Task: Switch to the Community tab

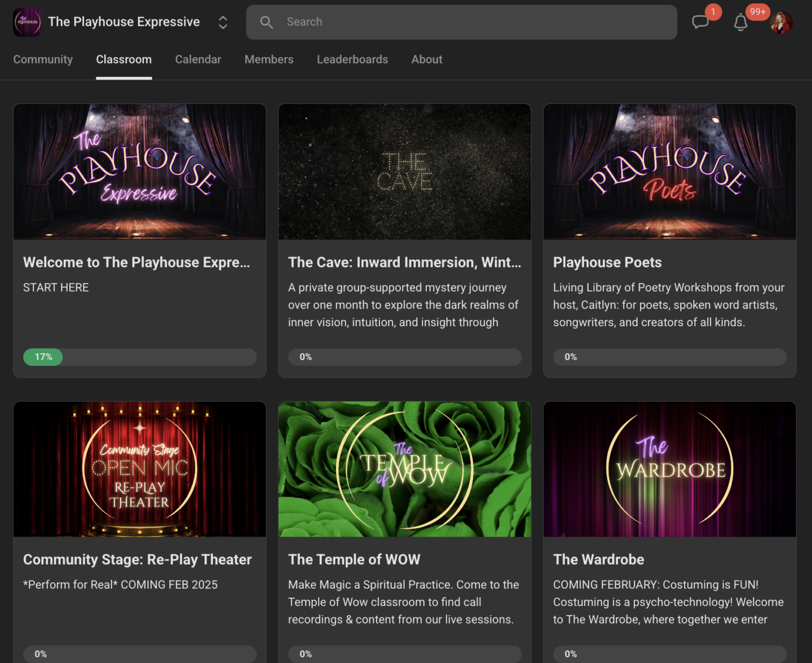Action: tap(43, 59)
